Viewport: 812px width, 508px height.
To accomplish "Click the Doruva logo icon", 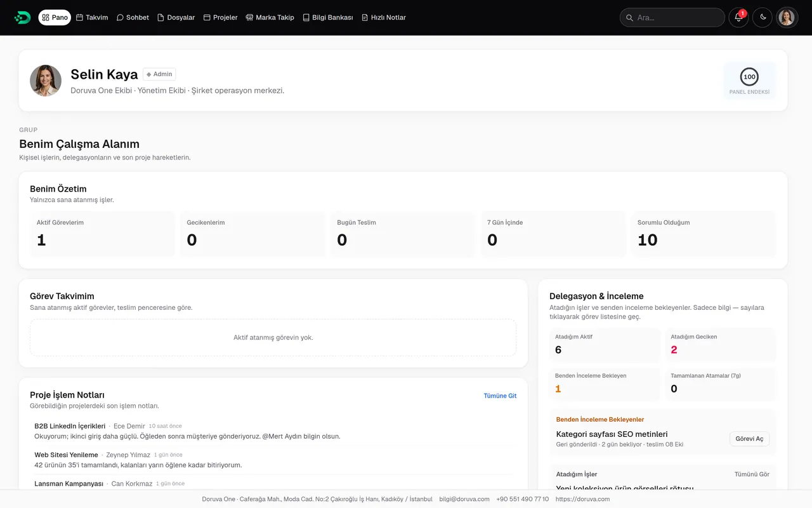I will point(22,18).
